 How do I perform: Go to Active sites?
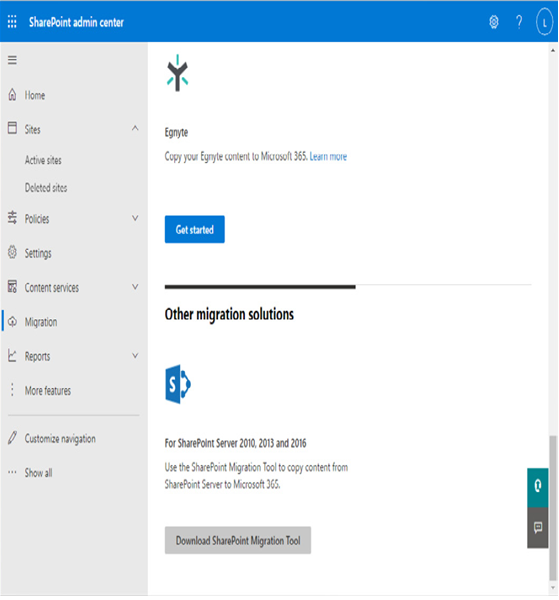43,160
